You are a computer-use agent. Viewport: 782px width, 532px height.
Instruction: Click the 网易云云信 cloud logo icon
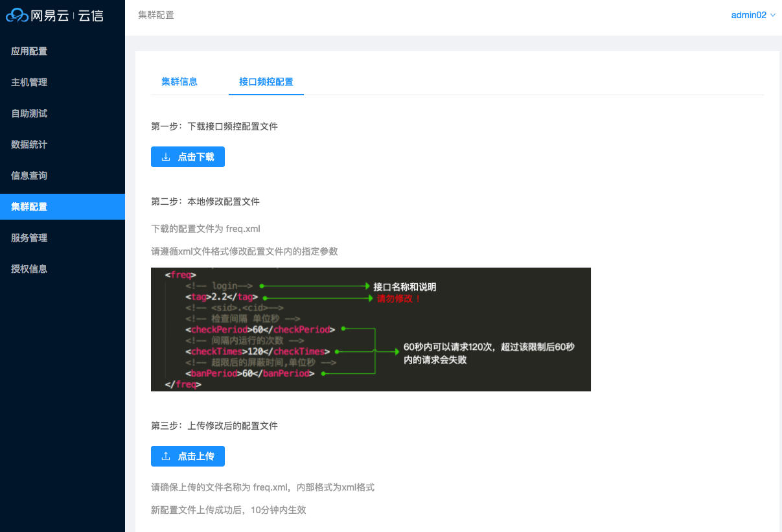17,14
